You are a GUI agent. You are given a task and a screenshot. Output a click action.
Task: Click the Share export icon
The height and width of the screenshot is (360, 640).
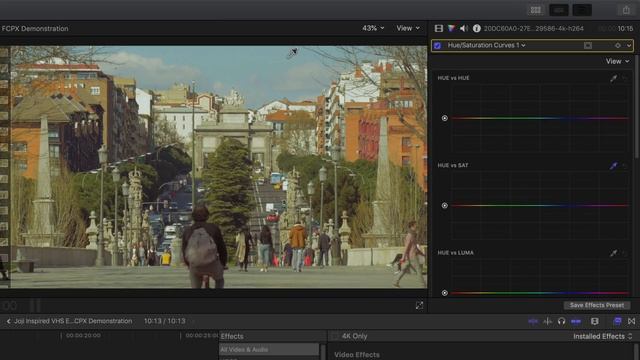626,10
